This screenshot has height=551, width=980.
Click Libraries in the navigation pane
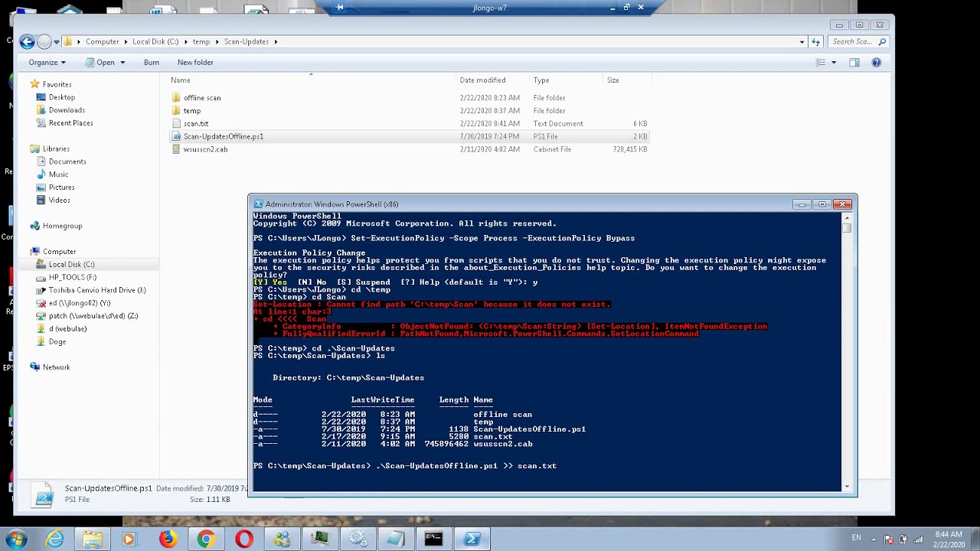pyautogui.click(x=56, y=148)
